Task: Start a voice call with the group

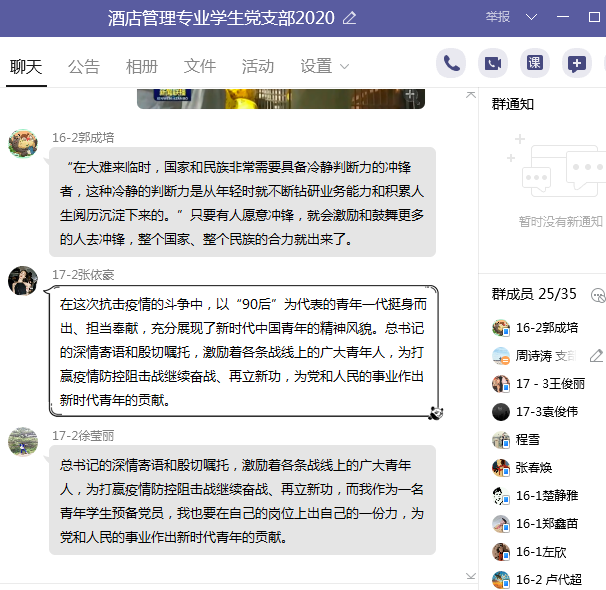Action: click(x=452, y=64)
